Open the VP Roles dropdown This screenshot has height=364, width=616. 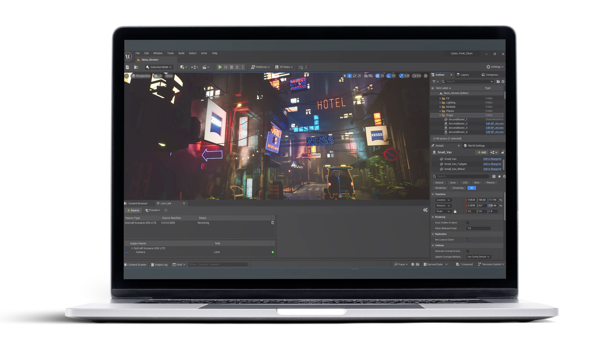(284, 67)
